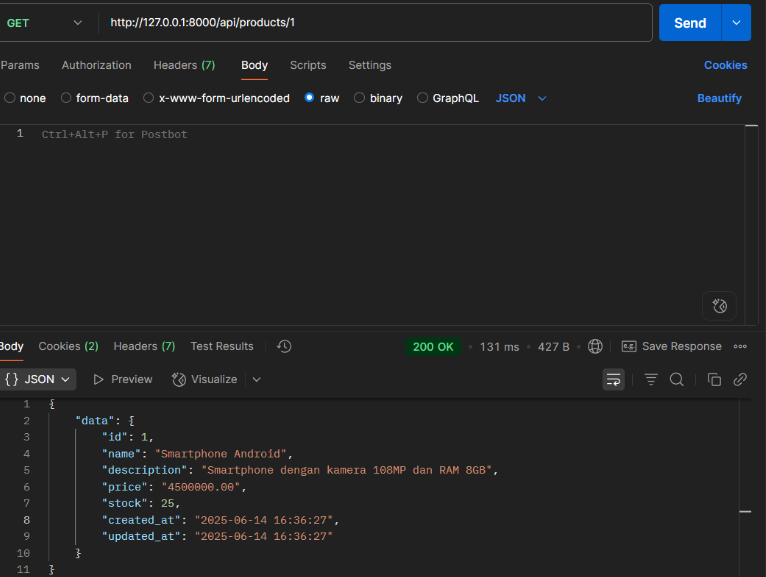Viewport: 766px width, 577px height.
Task: Toggle word wrap in response viewer
Action: point(613,379)
